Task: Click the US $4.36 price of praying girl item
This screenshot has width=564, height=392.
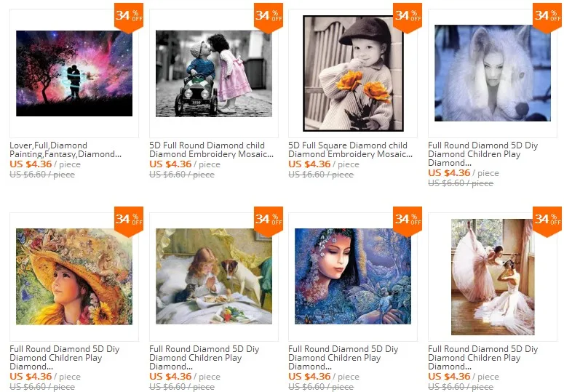Action: (170, 377)
